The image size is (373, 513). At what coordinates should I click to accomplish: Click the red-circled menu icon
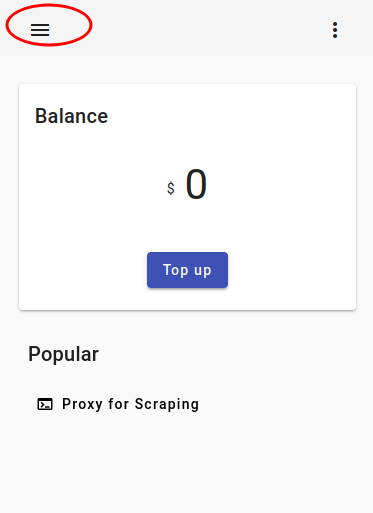click(40, 30)
